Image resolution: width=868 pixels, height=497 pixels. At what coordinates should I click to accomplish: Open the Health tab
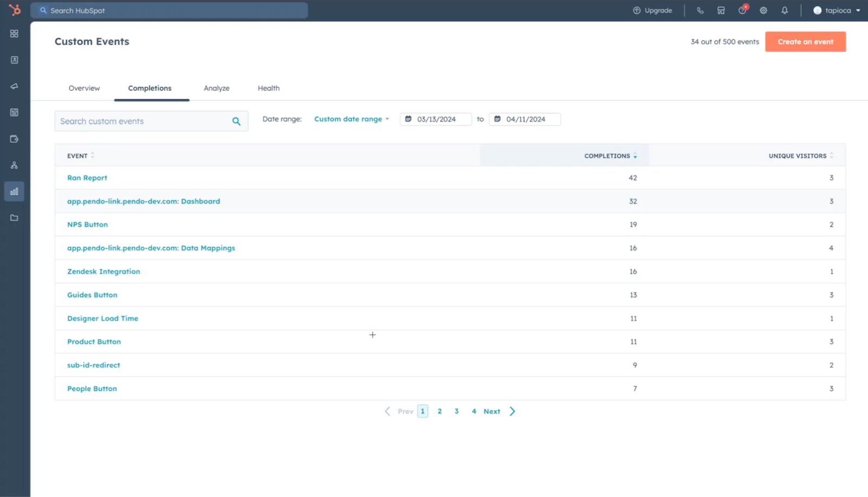point(269,88)
